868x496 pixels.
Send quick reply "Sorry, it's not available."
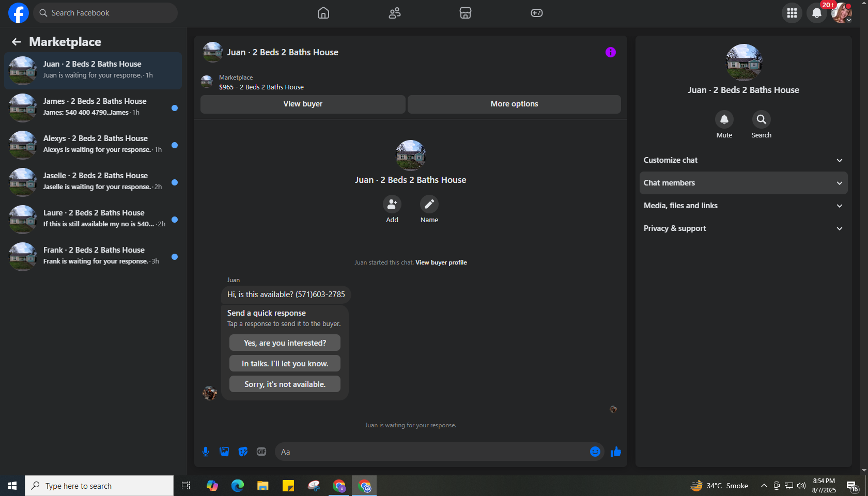285,384
